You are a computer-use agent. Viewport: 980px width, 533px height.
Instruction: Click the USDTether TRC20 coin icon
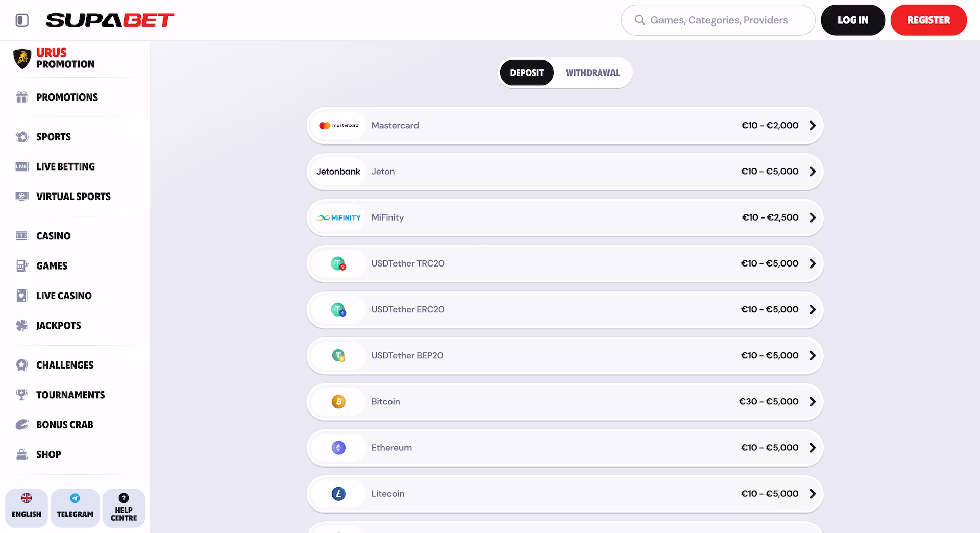338,264
